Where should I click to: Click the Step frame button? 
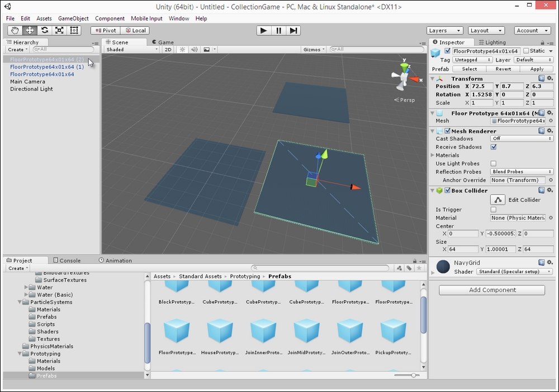tap(293, 30)
